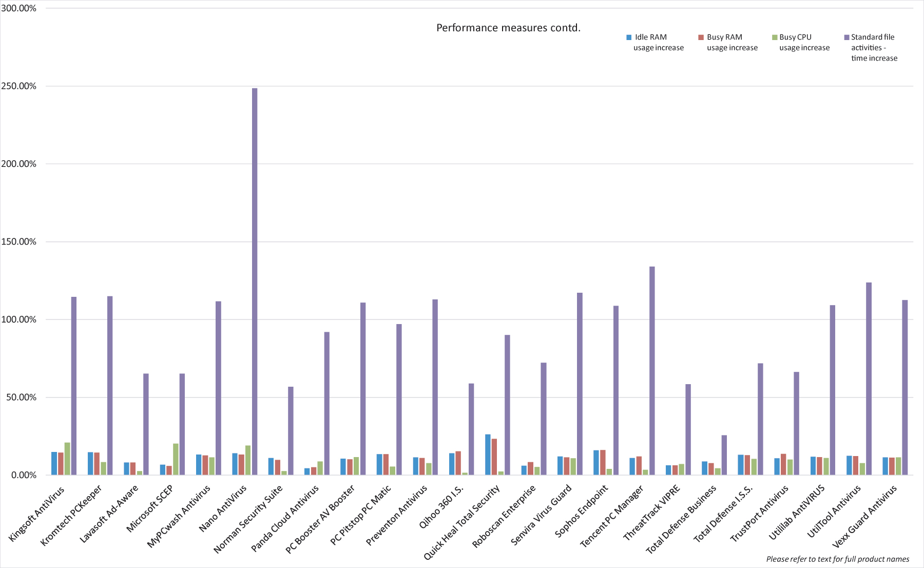Click the Lavasoft Ad-Aware axis label
The width and height of the screenshot is (924, 568).
point(109,514)
